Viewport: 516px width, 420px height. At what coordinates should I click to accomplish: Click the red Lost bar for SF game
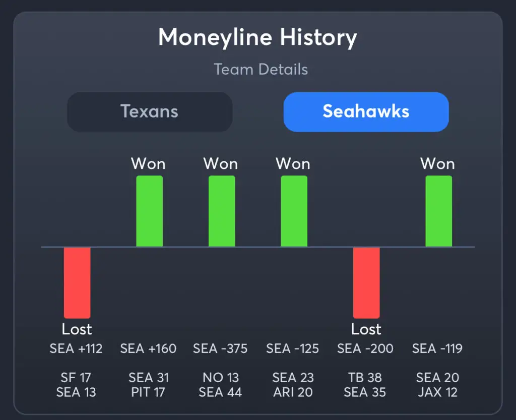coord(77,282)
